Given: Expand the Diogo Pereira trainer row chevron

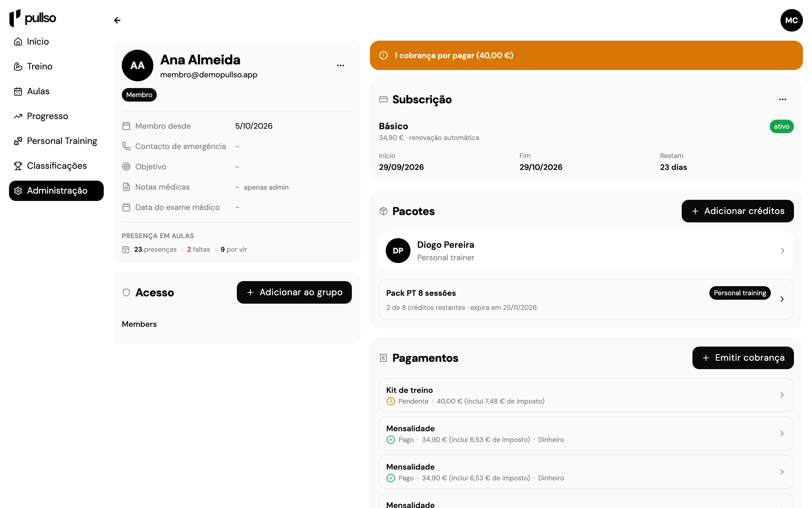Looking at the screenshot, I should point(782,251).
